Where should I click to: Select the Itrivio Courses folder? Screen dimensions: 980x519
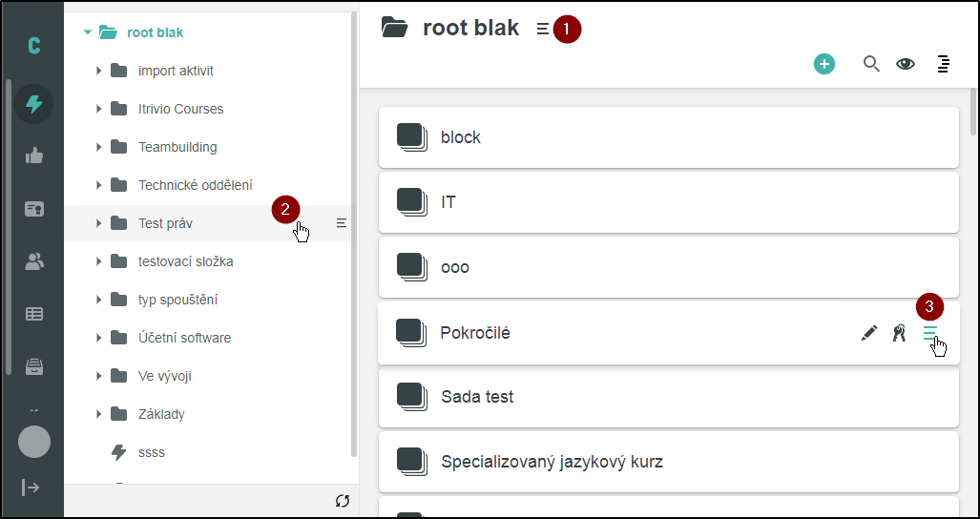click(x=180, y=109)
